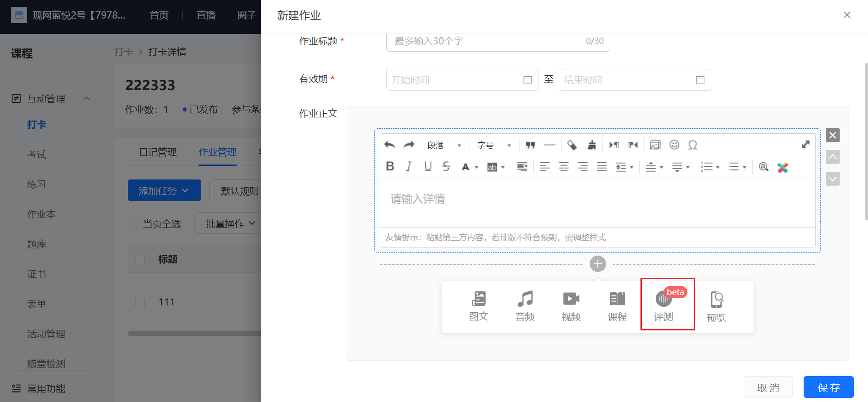
Task: Open the 字号 font size dropdown
Action: pyautogui.click(x=494, y=145)
